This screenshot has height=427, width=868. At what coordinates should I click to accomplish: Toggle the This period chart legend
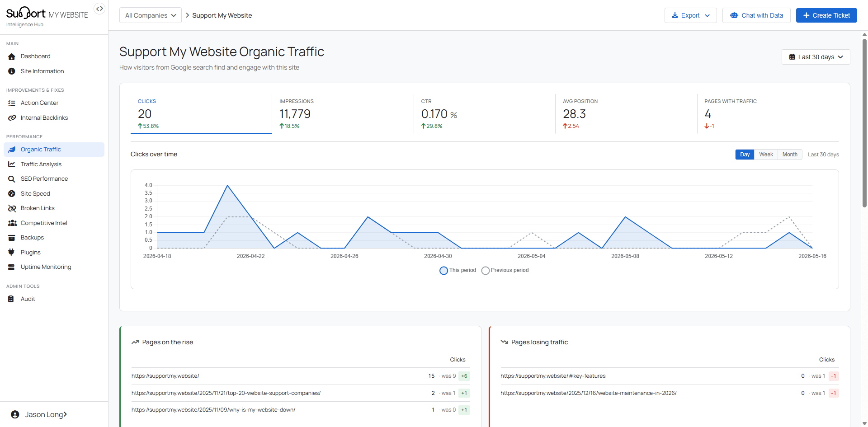tap(458, 270)
